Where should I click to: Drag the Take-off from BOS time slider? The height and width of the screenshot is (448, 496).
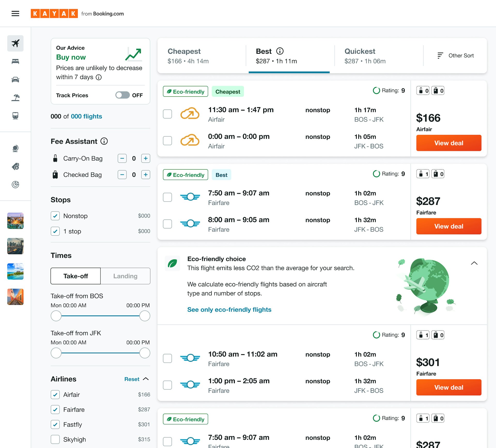[x=57, y=316]
